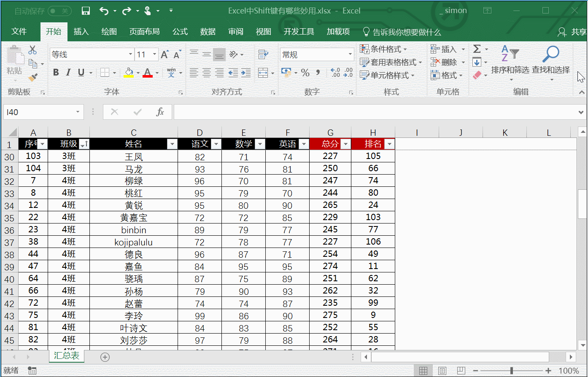Toggle bold formatting
Viewport: 588px width, 377px height.
click(55, 73)
